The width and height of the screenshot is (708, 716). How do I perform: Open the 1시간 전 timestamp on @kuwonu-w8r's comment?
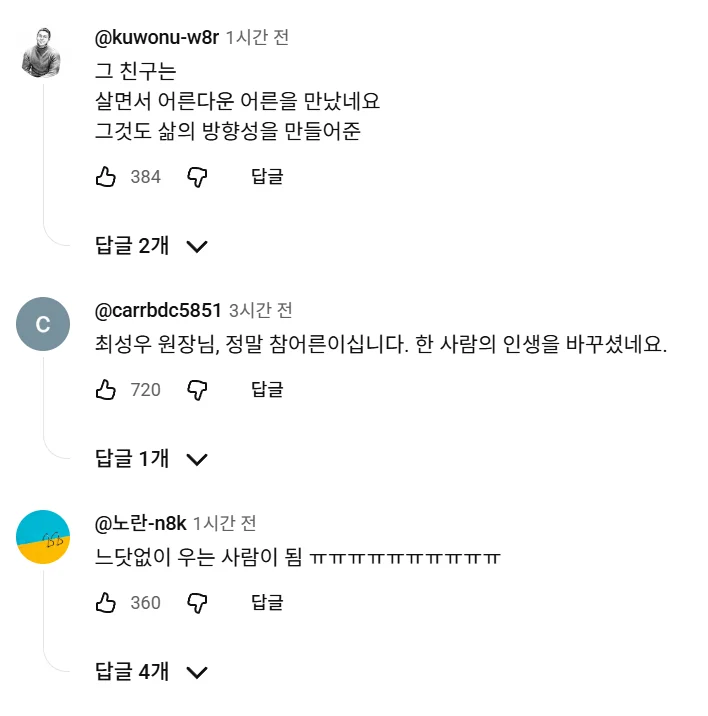[258, 38]
